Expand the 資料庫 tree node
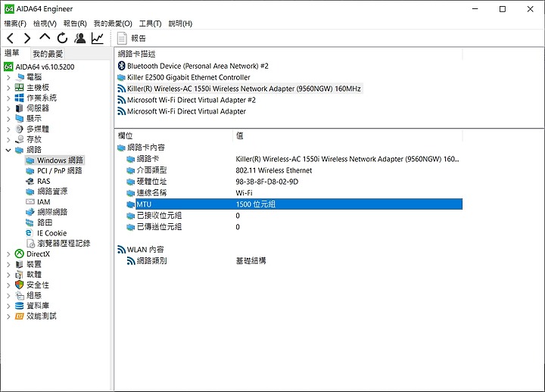This screenshot has height=392, width=545. tap(8, 306)
